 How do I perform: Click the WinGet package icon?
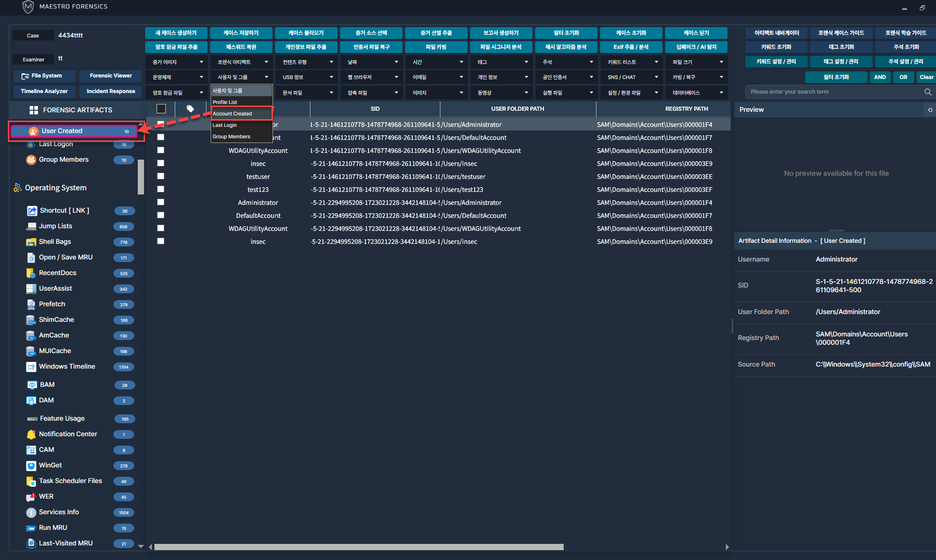tap(31, 465)
